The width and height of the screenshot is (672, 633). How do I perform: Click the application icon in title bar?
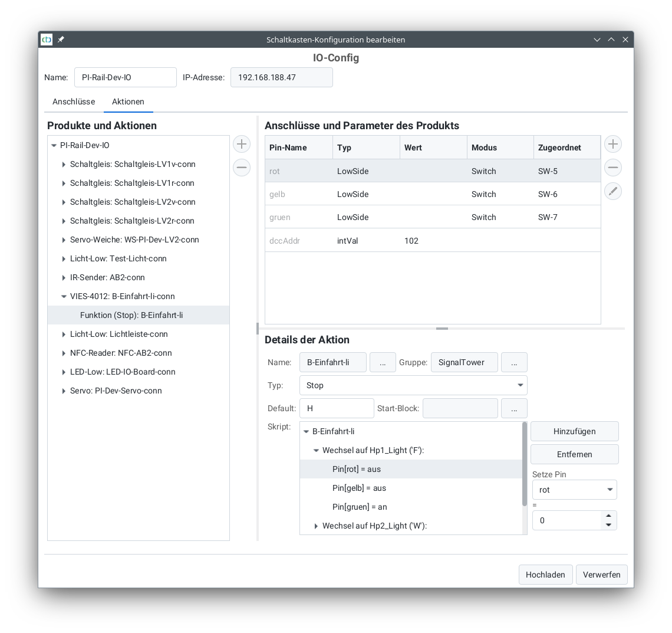point(47,40)
